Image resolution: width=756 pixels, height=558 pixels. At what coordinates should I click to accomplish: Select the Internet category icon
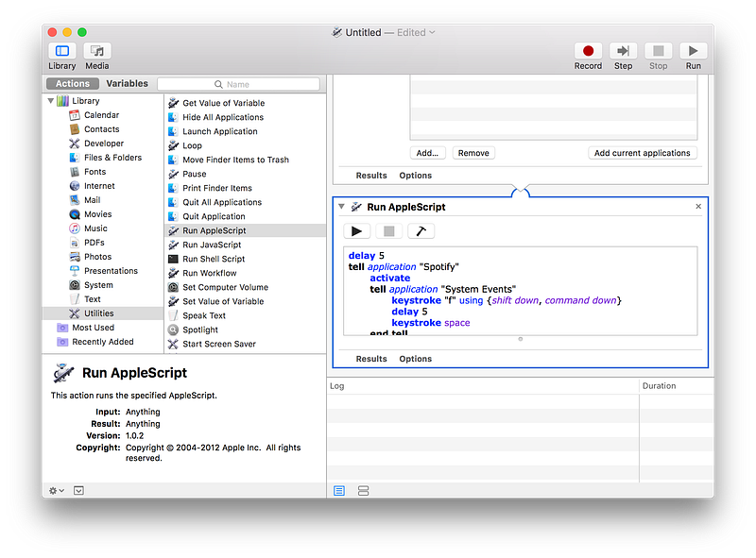point(75,185)
